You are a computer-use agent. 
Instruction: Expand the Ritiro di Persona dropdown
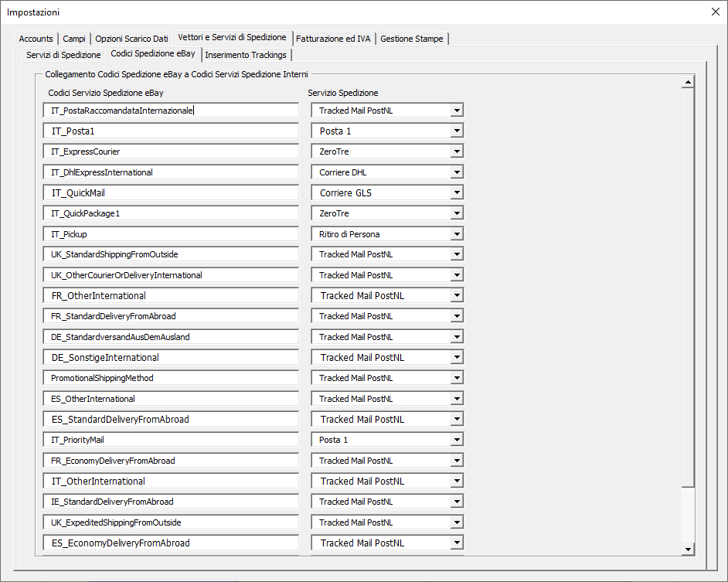[457, 234]
